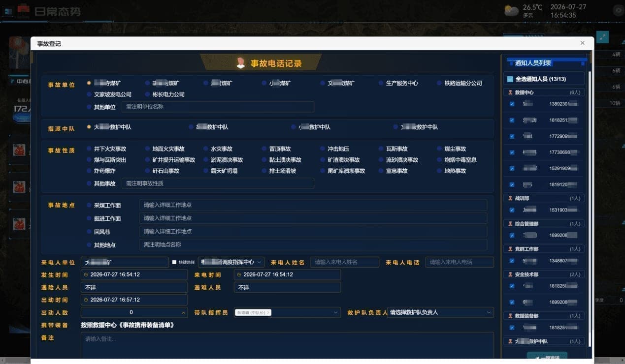Open the 带队指挥员 dropdown arrow

click(336, 312)
